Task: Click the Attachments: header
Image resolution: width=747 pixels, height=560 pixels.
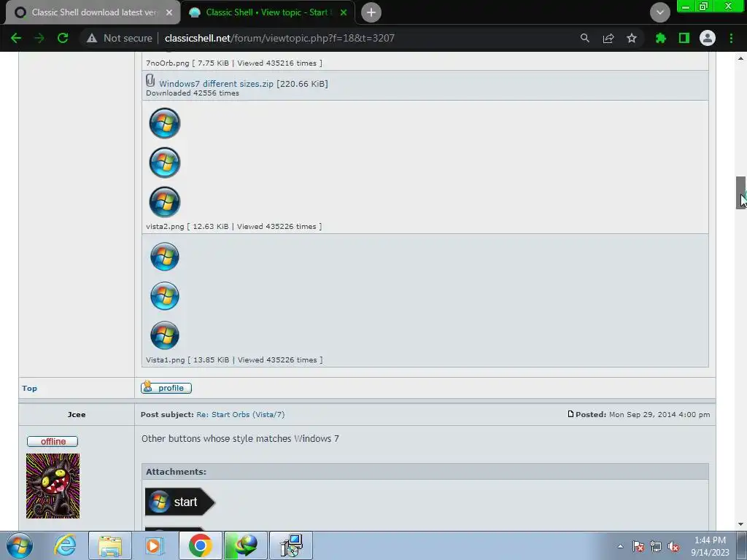Action: [x=176, y=472]
